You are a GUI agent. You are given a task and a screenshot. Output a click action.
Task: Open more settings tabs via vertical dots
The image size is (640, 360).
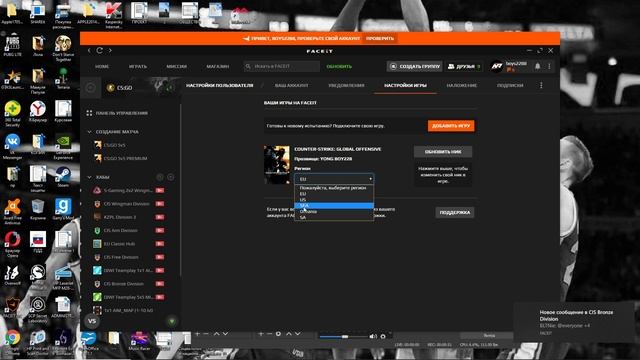click(541, 85)
